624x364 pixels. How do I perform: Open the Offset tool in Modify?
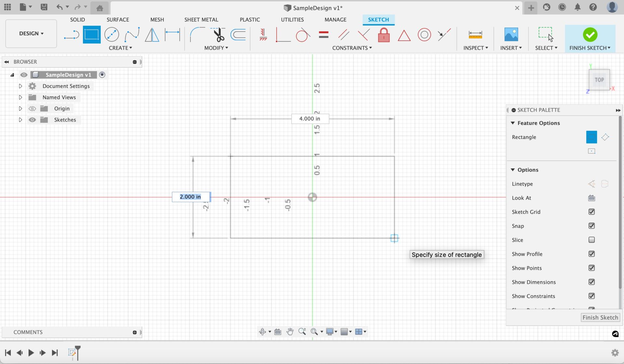pyautogui.click(x=238, y=35)
